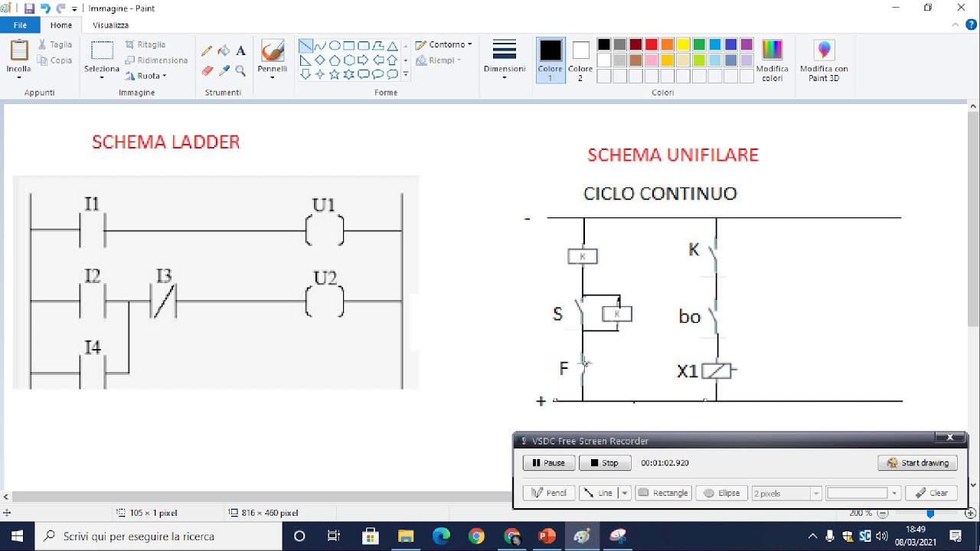Zoom in with the plus button

[970, 513]
